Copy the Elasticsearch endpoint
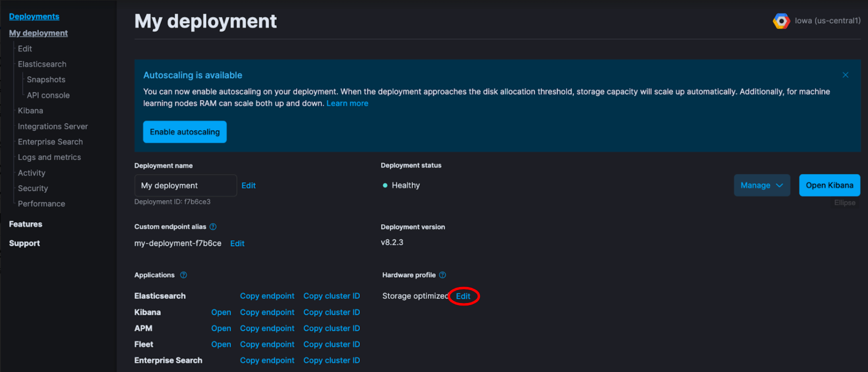868x372 pixels. (267, 296)
